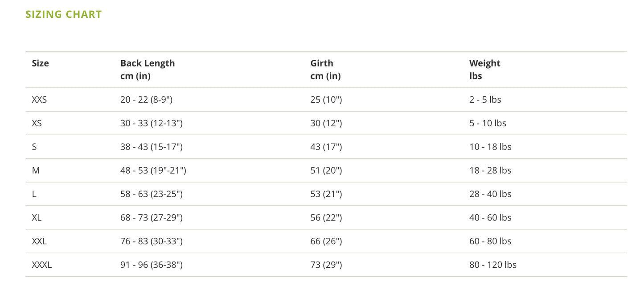The image size is (644, 287).
Task: Click the SIZING CHART heading
Action: pyautogui.click(x=64, y=14)
